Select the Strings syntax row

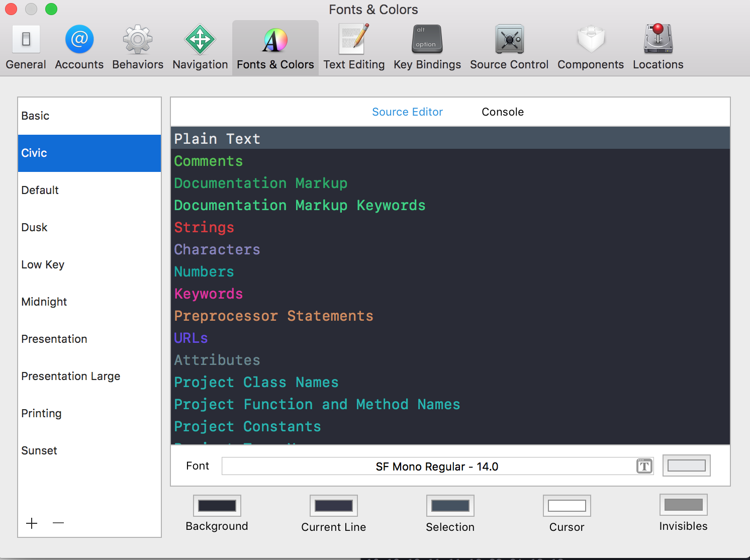tap(450, 227)
